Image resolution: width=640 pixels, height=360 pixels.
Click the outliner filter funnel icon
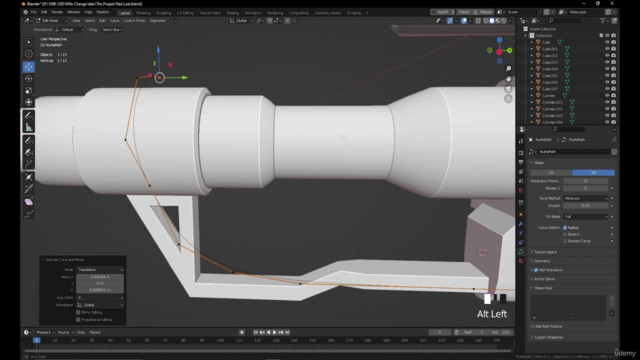pyautogui.click(x=603, y=20)
